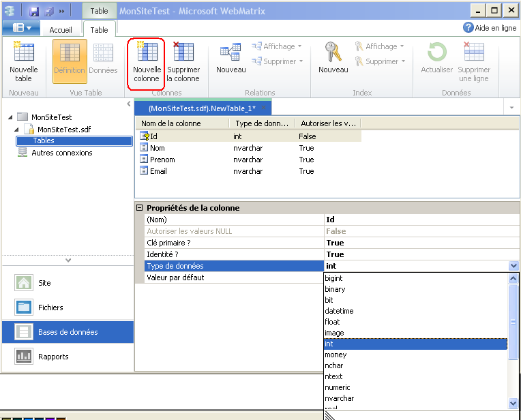The width and height of the screenshot is (521, 420).
Task: Open the Type de données dropdown arrow
Action: [513, 266]
